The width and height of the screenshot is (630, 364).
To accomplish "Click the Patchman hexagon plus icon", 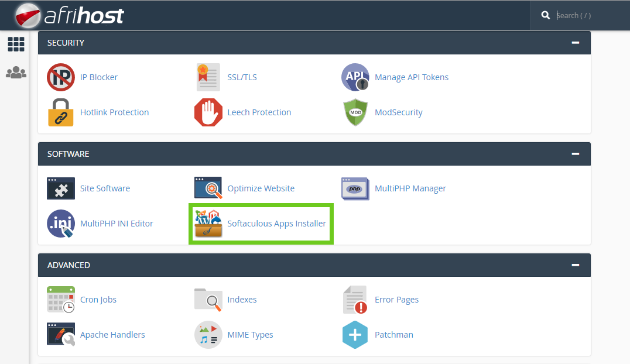I will tap(355, 335).
